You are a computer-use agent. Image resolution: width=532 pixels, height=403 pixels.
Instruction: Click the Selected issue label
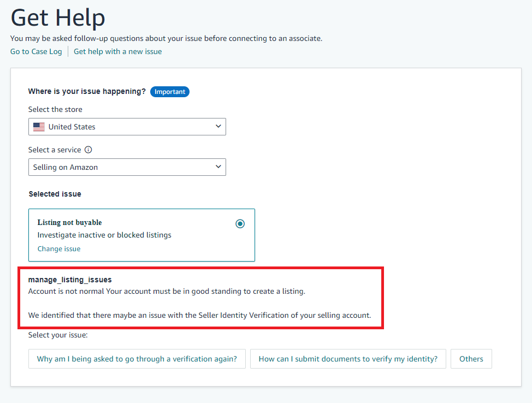click(x=55, y=194)
